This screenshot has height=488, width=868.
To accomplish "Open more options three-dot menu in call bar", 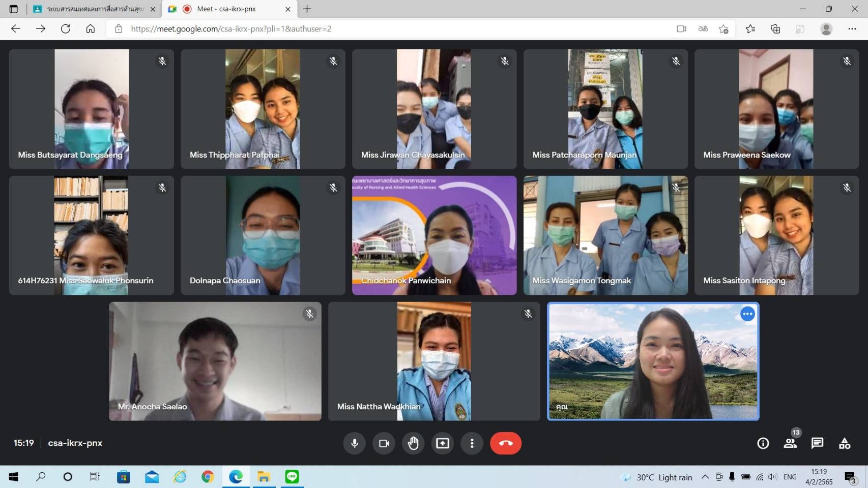I will click(x=472, y=443).
